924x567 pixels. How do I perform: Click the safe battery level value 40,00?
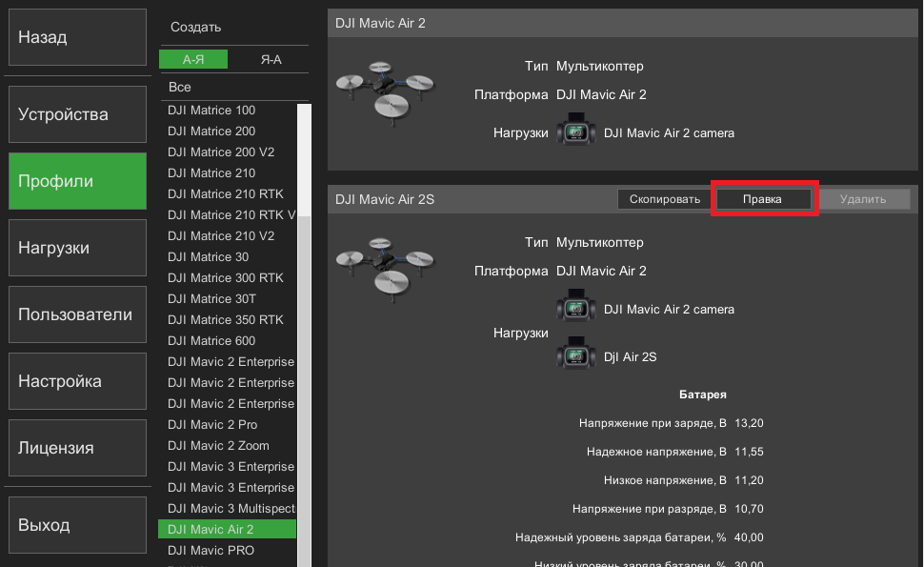pyautogui.click(x=749, y=537)
